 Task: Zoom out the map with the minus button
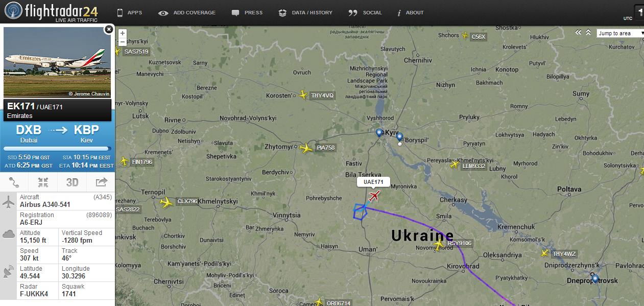tap(122, 42)
